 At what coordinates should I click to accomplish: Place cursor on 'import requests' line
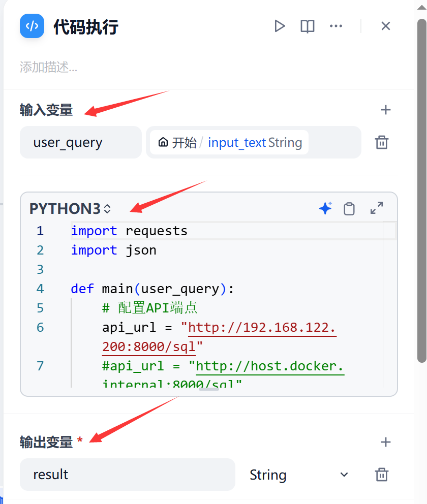point(129,231)
